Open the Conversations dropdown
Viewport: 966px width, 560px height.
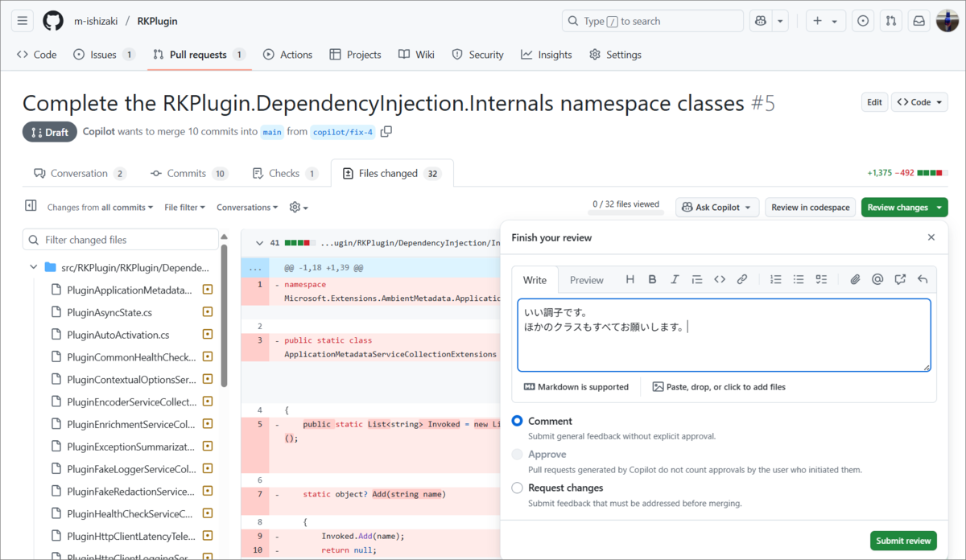click(246, 207)
